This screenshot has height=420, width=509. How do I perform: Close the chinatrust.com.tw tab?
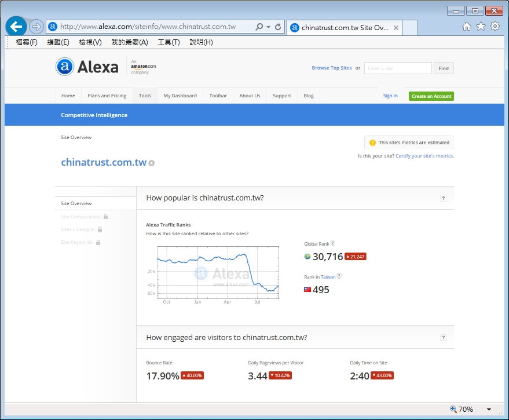[x=396, y=28]
